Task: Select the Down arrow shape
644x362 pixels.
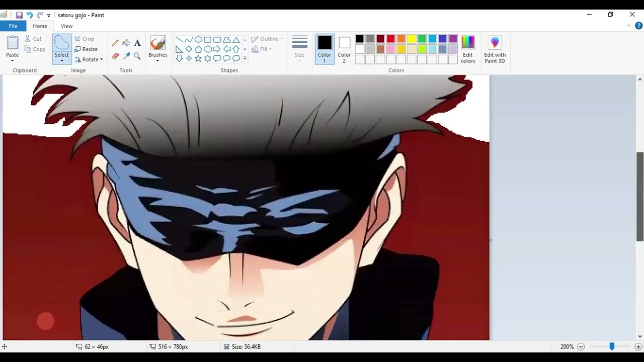Action: coord(179,58)
